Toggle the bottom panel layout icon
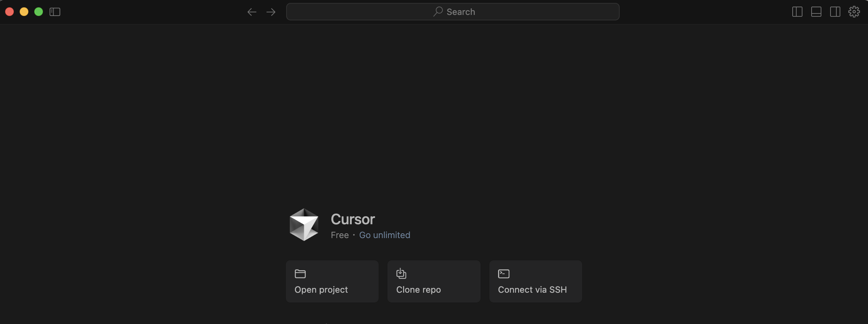The height and width of the screenshot is (324, 868). [816, 12]
